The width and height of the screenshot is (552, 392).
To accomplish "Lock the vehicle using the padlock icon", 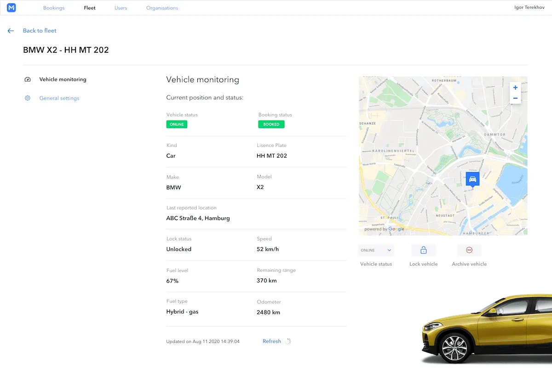I will (x=423, y=250).
